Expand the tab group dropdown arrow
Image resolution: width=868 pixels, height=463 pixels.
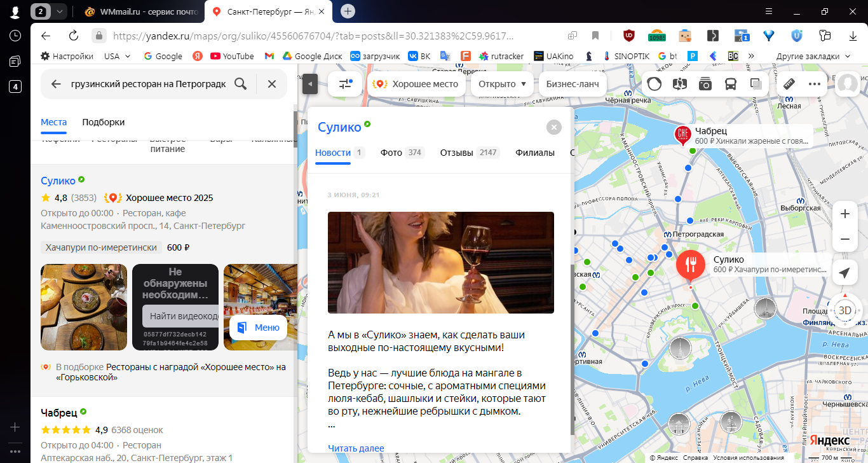click(59, 11)
